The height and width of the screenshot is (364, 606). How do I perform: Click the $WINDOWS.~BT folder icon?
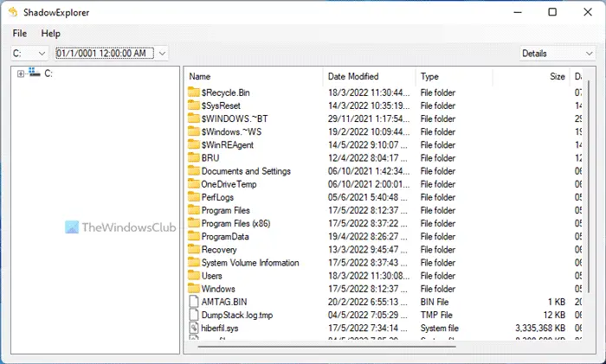(x=194, y=118)
